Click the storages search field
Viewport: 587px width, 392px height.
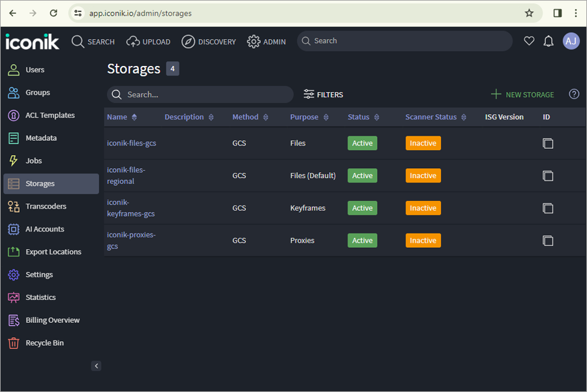point(200,95)
